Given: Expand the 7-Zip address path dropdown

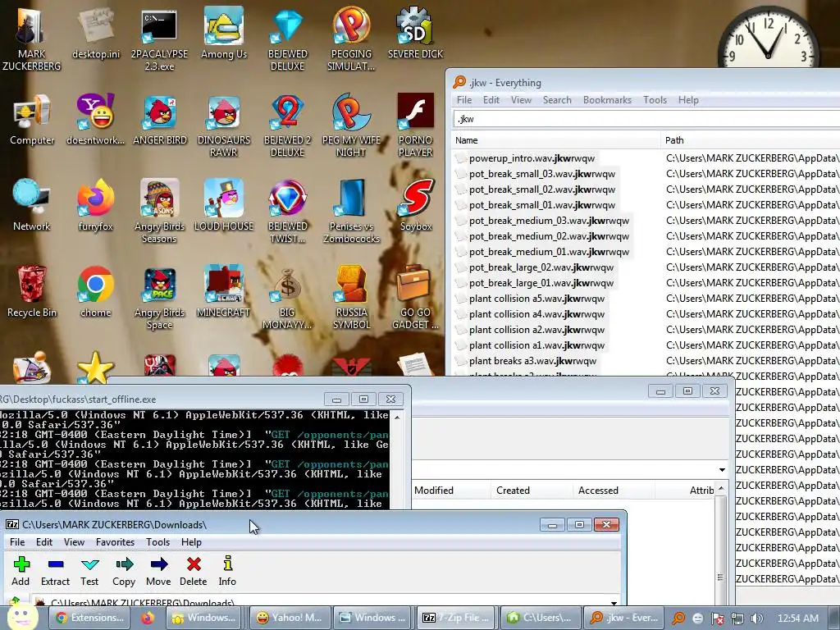Looking at the screenshot, I should point(614,602).
